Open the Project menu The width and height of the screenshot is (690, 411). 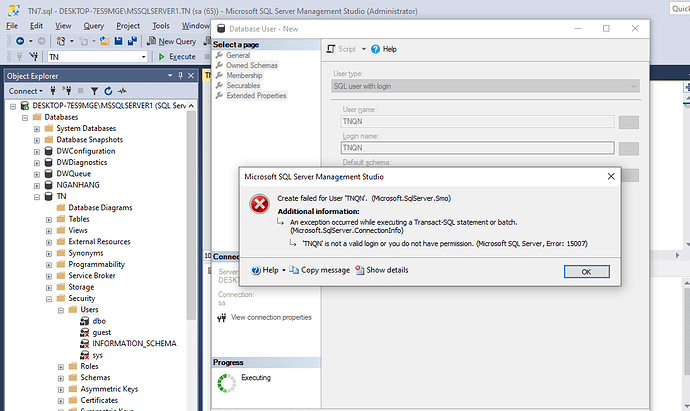(128, 26)
